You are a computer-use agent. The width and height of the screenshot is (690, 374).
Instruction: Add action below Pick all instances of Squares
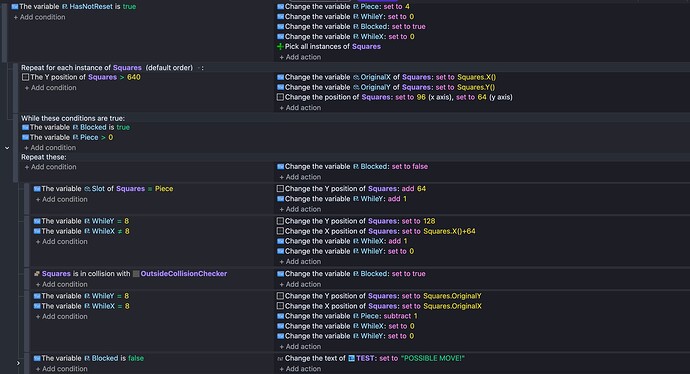pyautogui.click(x=301, y=57)
